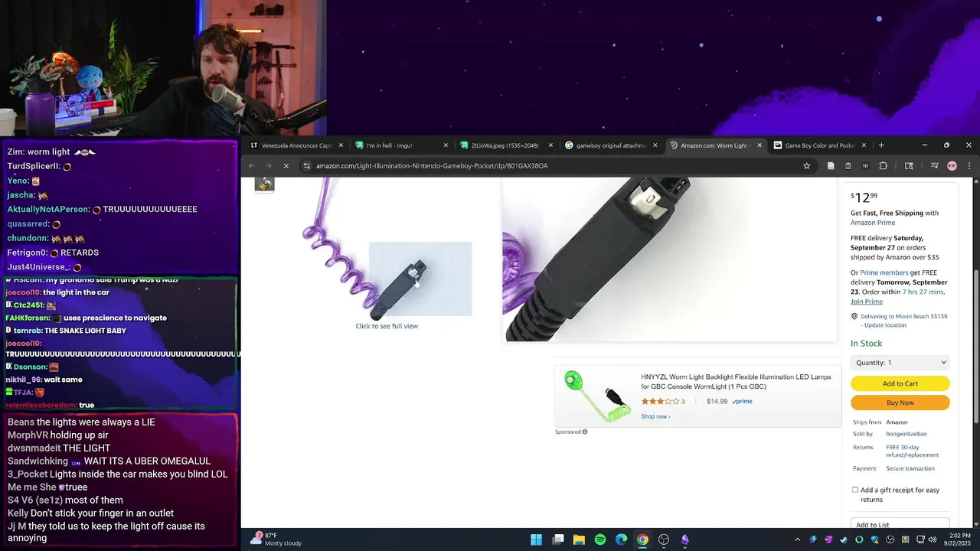This screenshot has height=551, width=980.
Task: Open the volume control in system tray
Action: [932, 540]
